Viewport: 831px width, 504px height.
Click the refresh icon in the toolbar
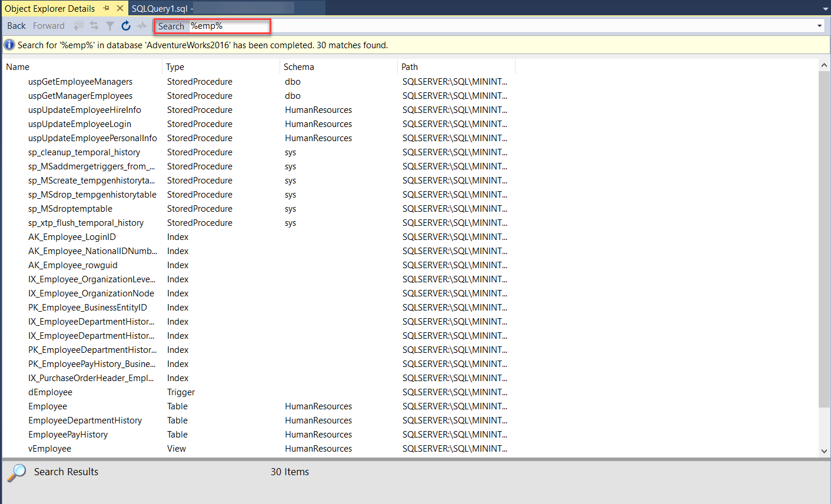(126, 25)
